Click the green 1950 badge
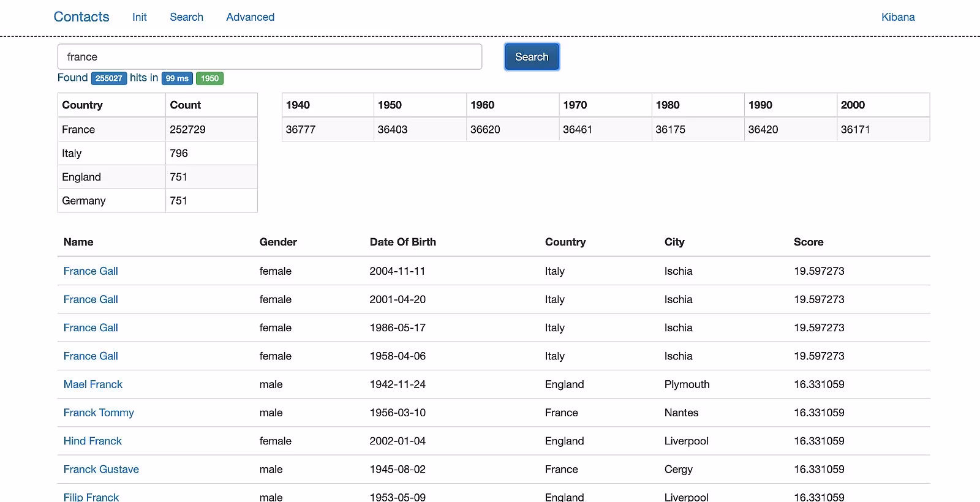The height and width of the screenshot is (502, 980). pyautogui.click(x=209, y=78)
